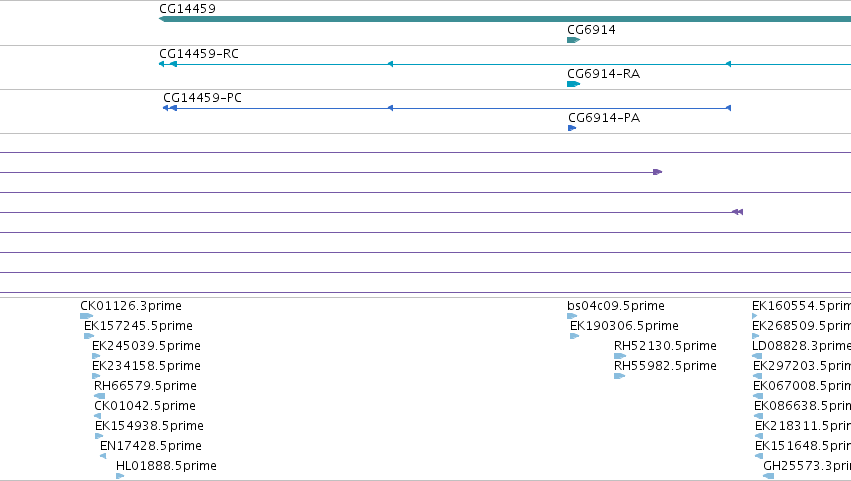This screenshot has width=851, height=481.
Task: Select the purple double left-arrow feature
Action: tap(738, 212)
